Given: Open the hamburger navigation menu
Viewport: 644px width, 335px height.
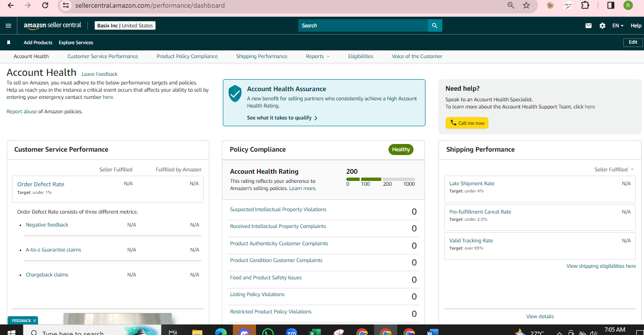Looking at the screenshot, I should click(x=8, y=25).
